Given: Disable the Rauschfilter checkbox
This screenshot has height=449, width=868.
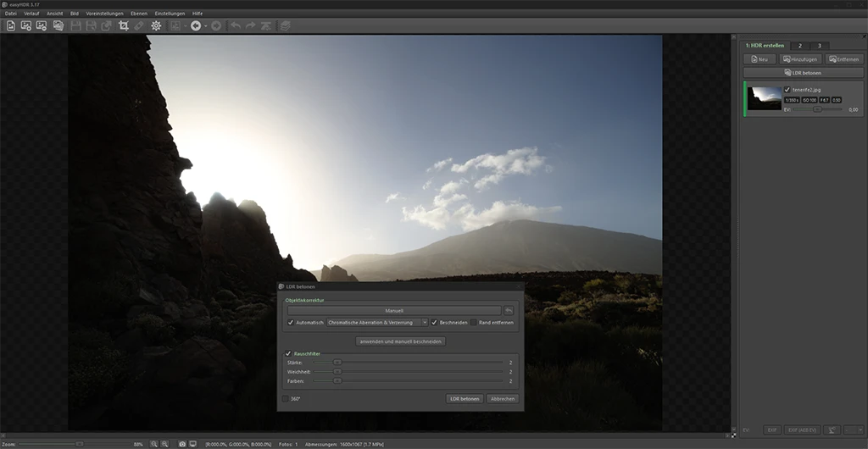Looking at the screenshot, I should [x=288, y=353].
